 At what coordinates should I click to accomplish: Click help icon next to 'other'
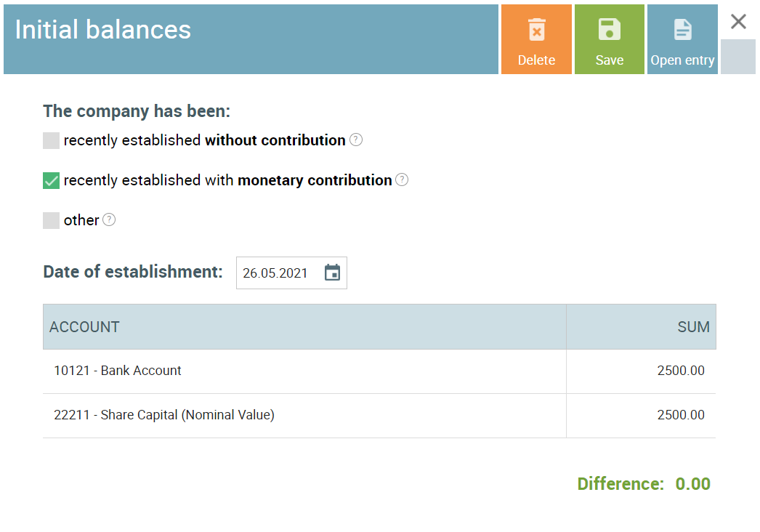click(109, 219)
